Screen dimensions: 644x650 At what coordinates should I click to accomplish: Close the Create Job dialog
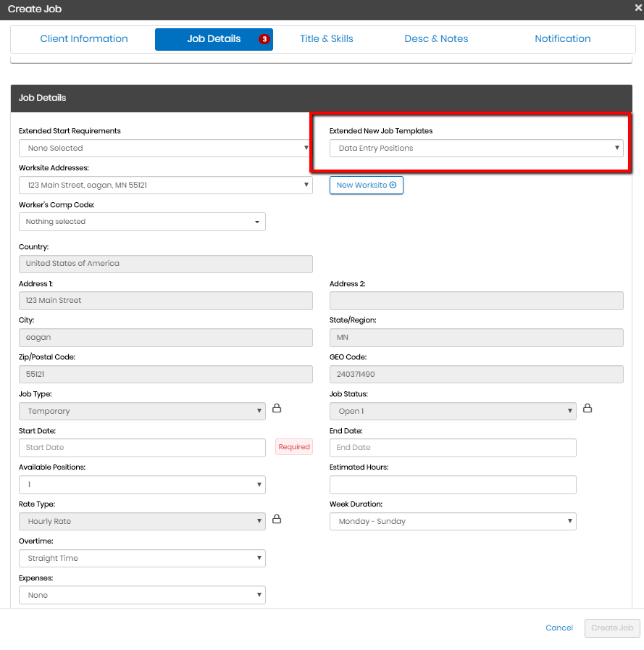click(637, 9)
